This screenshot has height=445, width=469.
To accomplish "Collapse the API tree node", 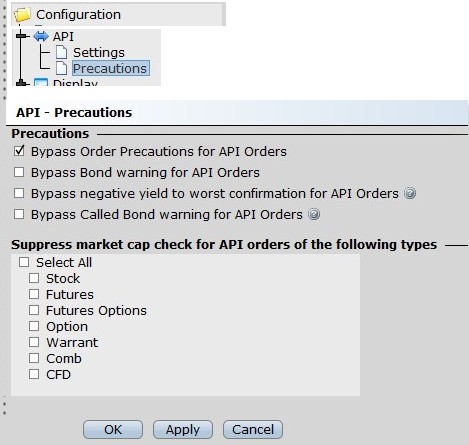I will pos(21,36).
